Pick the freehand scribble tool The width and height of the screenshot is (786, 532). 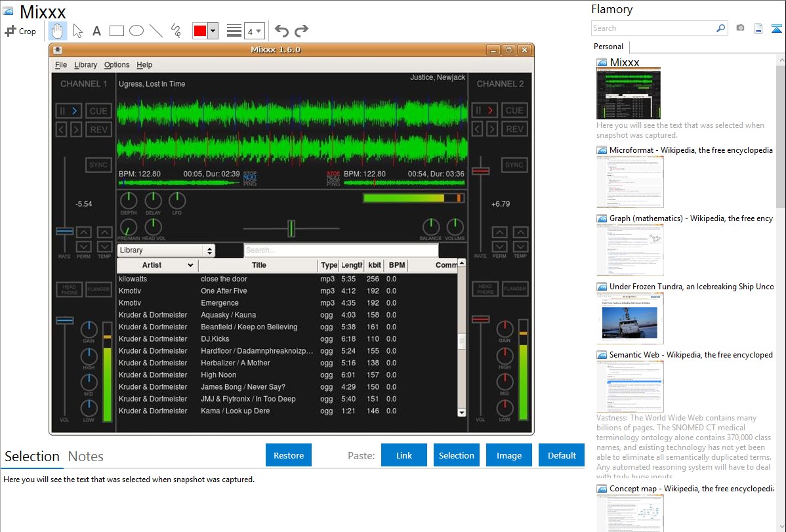pyautogui.click(x=176, y=31)
